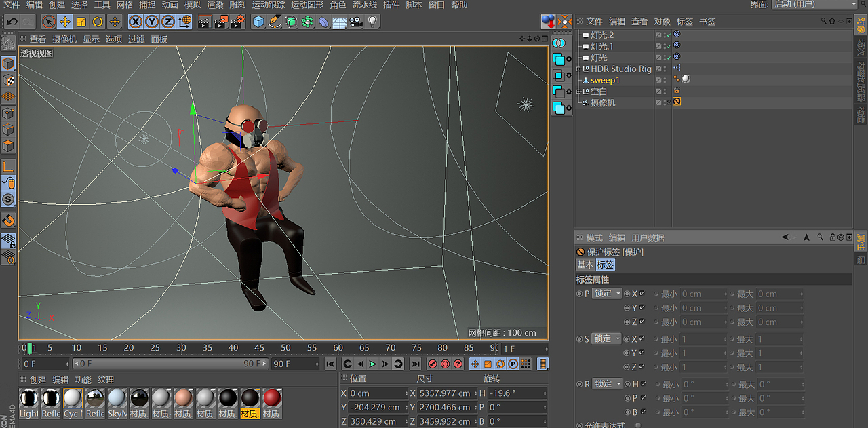Open the deformer capsule icon
This screenshot has width=868, height=428.
tap(323, 22)
